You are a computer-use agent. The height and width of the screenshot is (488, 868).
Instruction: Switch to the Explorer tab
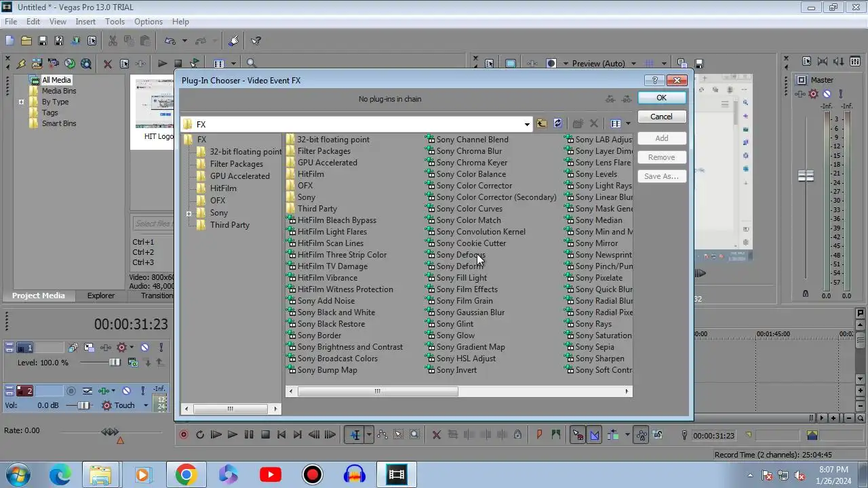101,296
